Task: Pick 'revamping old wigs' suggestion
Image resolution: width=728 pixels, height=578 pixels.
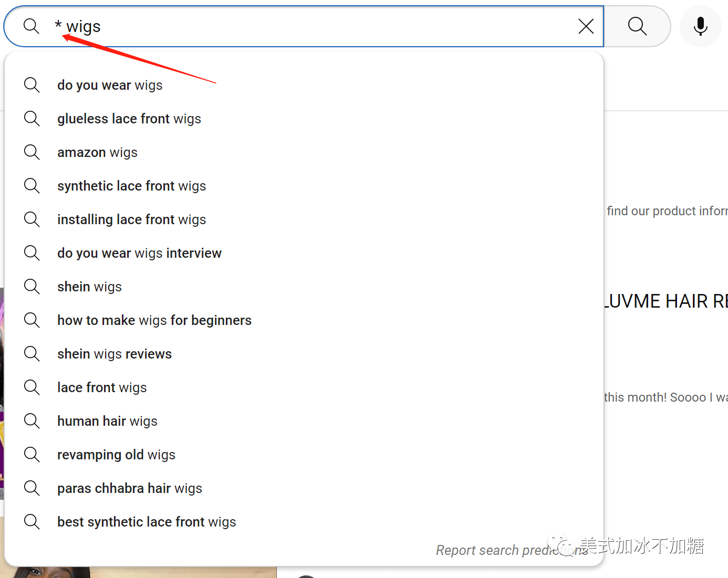Action: (116, 455)
